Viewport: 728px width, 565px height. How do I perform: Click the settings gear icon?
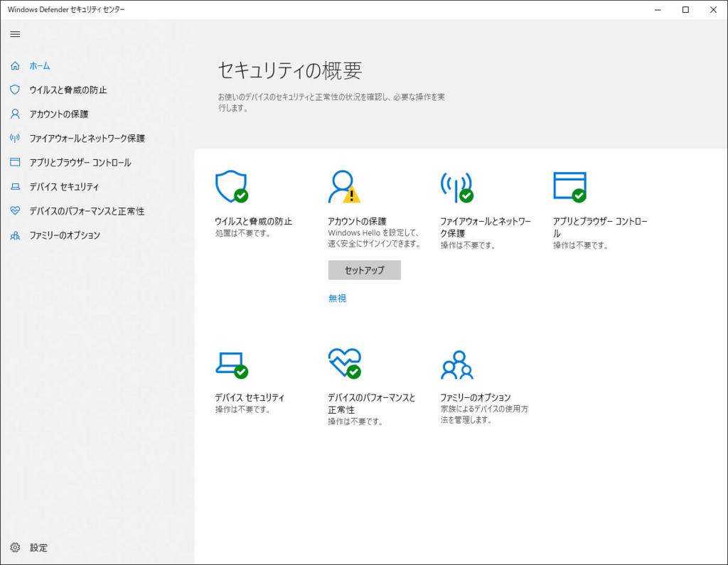click(x=15, y=547)
